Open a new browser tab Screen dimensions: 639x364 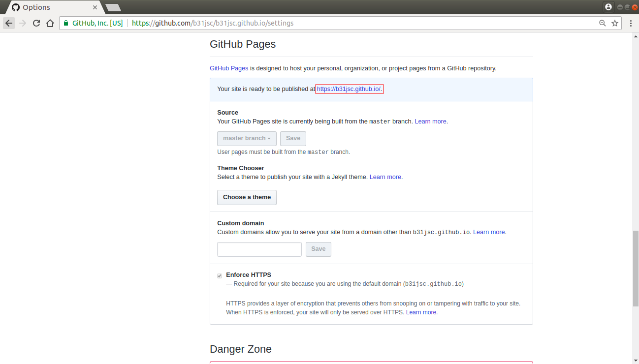pos(113,7)
